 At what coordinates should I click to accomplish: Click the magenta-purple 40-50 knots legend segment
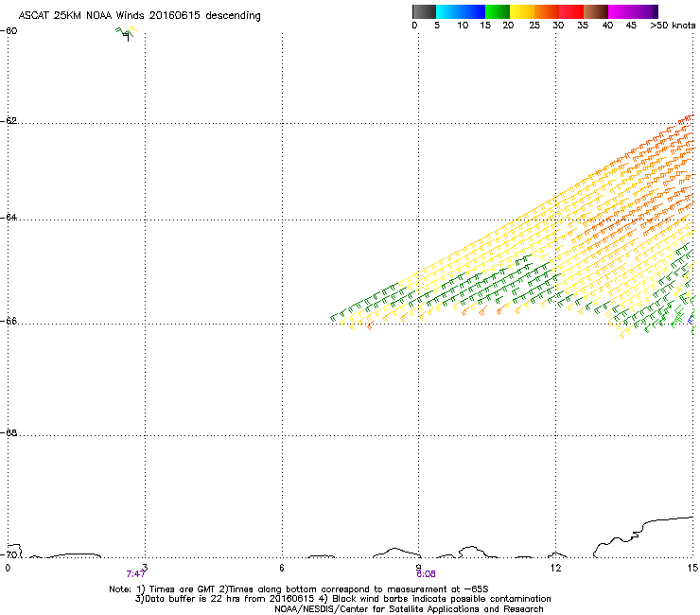[x=633, y=11]
